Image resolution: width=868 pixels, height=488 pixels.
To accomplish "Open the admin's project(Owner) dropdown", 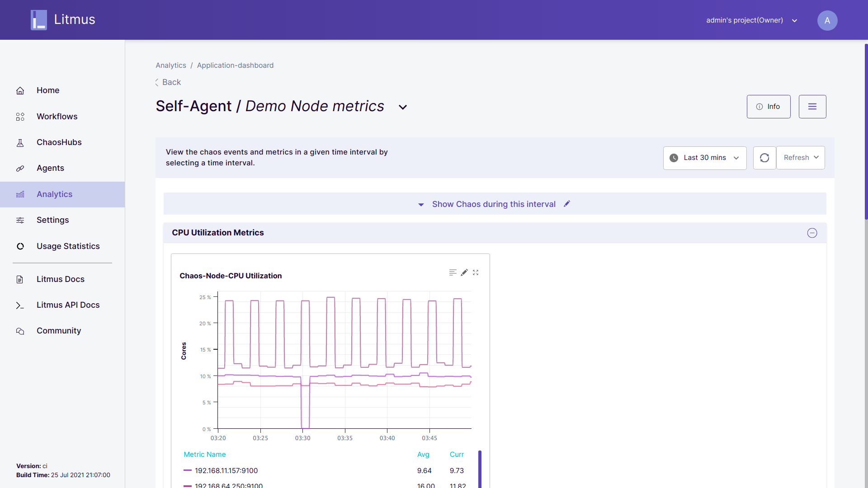I will click(751, 20).
